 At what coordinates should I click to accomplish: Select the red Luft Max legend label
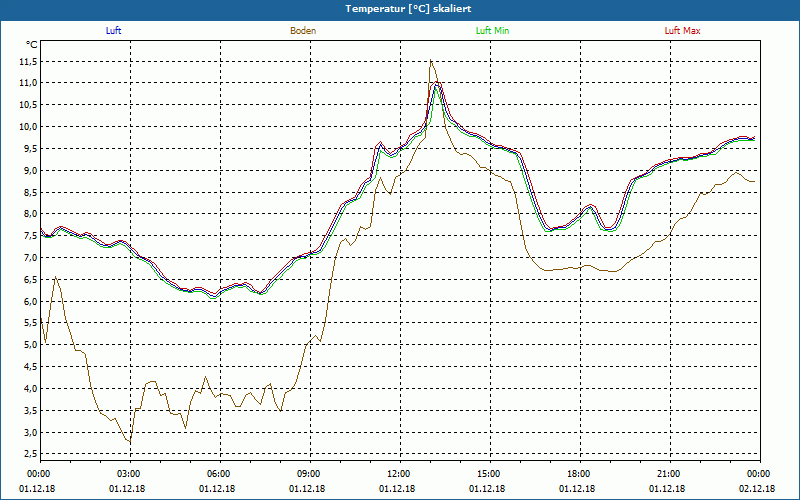click(x=682, y=31)
